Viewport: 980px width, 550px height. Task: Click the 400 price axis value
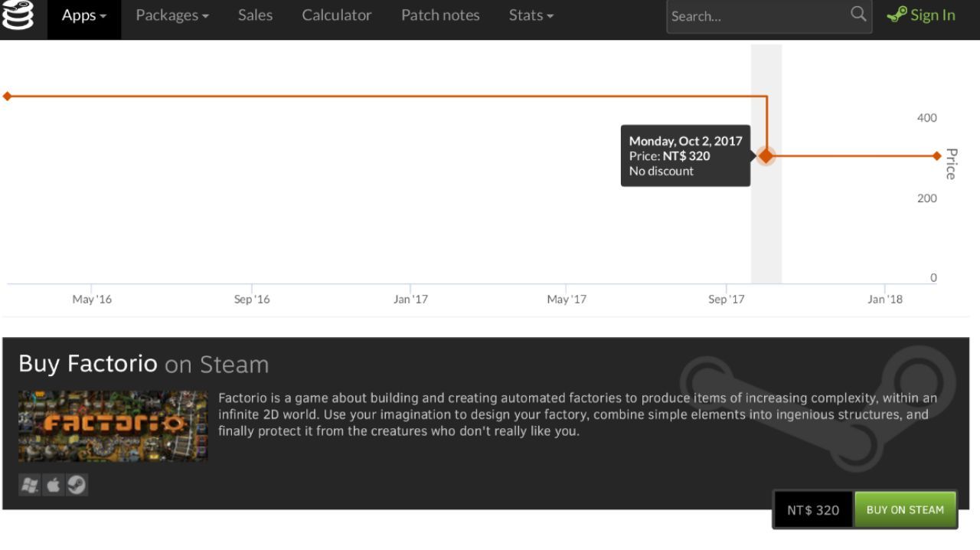(x=926, y=118)
